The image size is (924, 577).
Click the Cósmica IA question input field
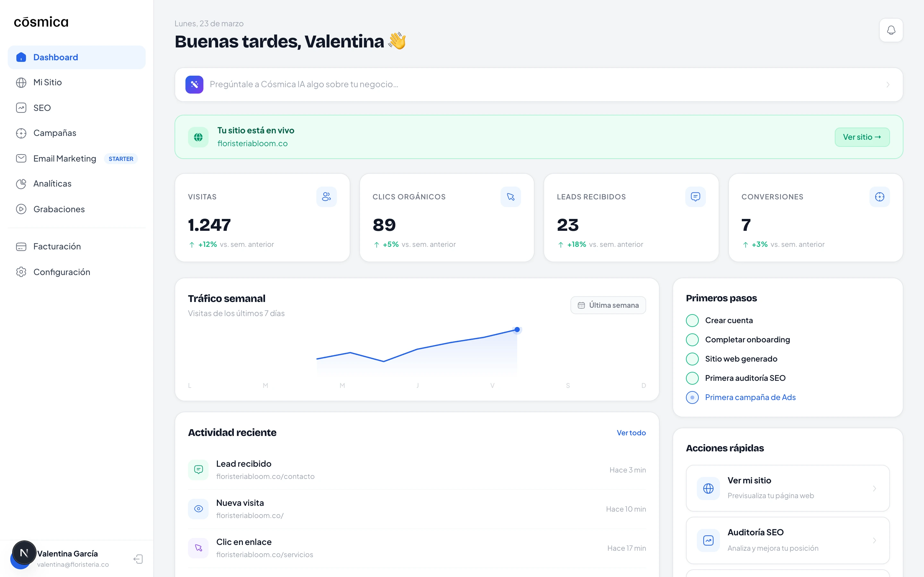click(x=458, y=84)
